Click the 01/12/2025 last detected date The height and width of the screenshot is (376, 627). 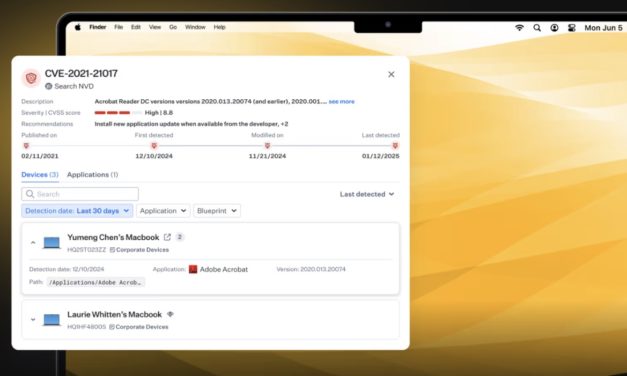381,156
